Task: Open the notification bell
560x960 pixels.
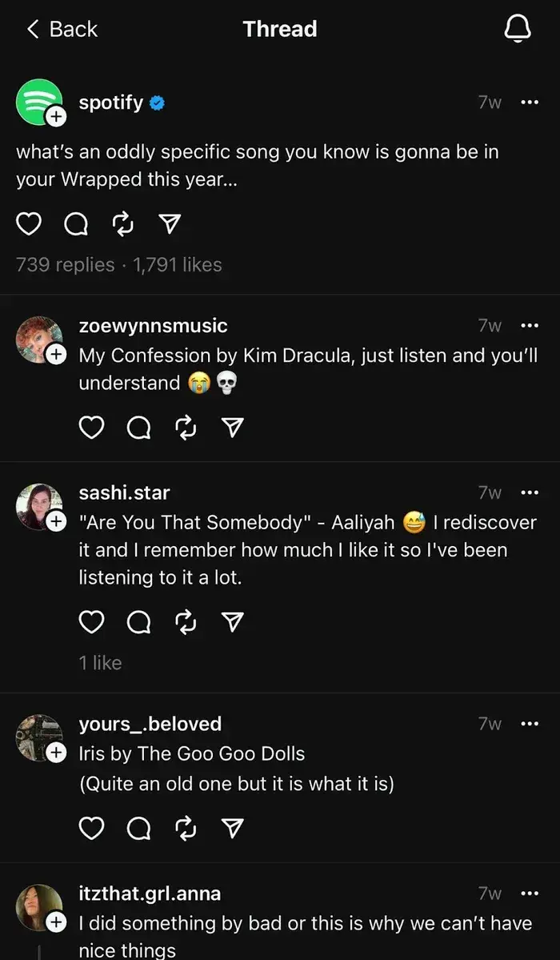Action: coord(517,30)
